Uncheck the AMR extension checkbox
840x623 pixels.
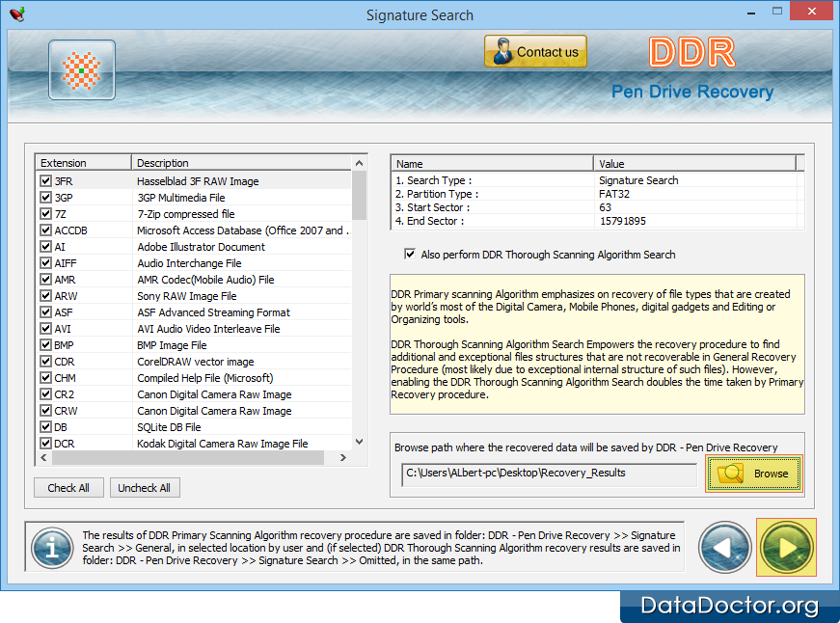(45, 280)
